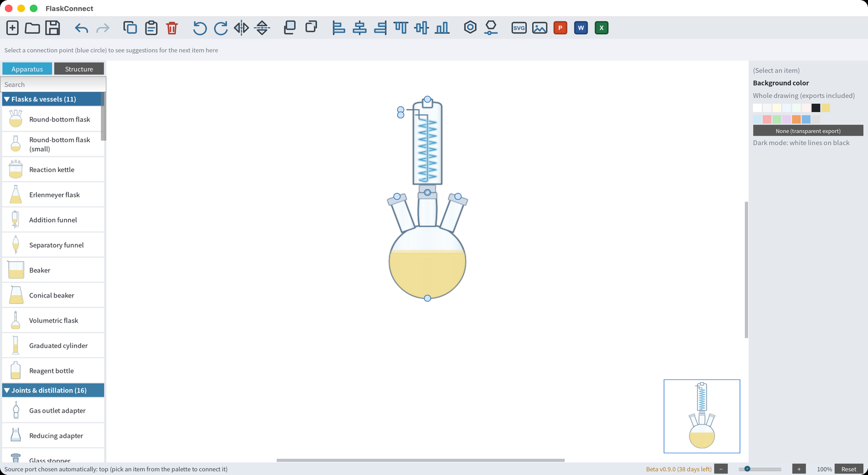
Task: Choose Reagent bottle from the palette
Action: coord(53,371)
